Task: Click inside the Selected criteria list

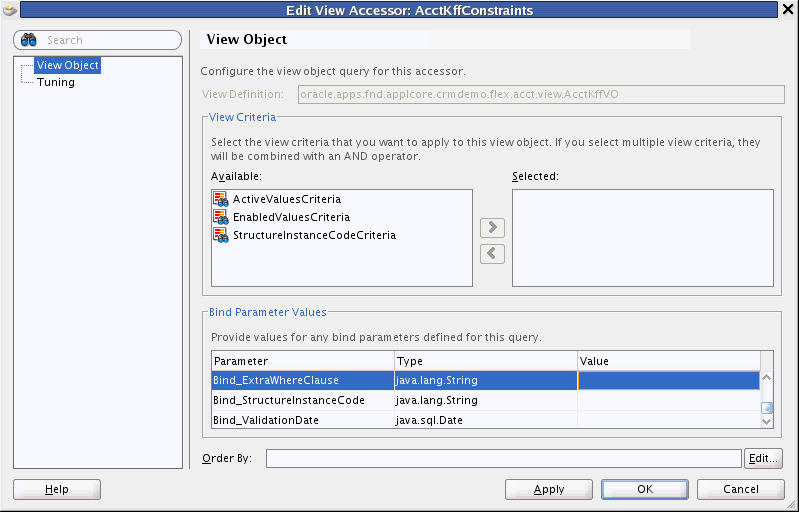Action: (643, 238)
